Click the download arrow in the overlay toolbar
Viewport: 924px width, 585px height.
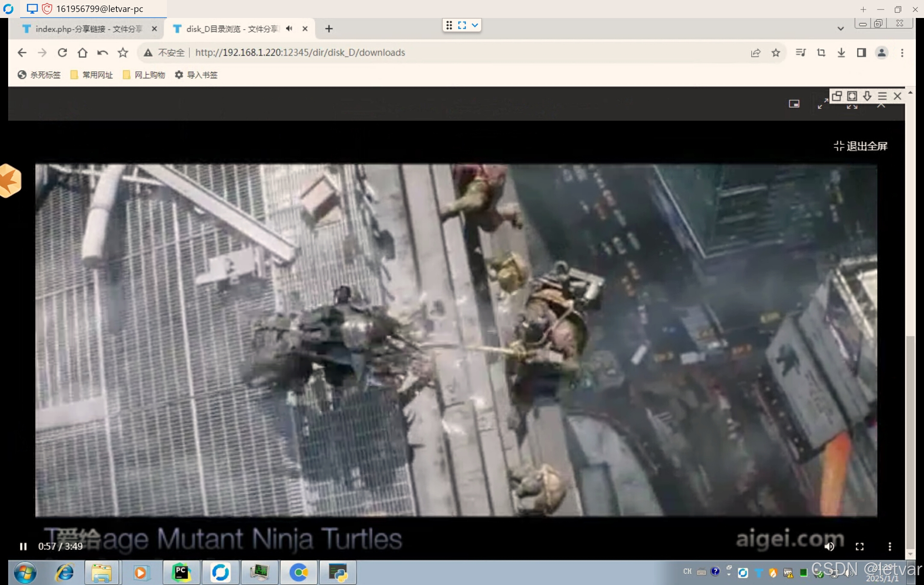coord(867,96)
